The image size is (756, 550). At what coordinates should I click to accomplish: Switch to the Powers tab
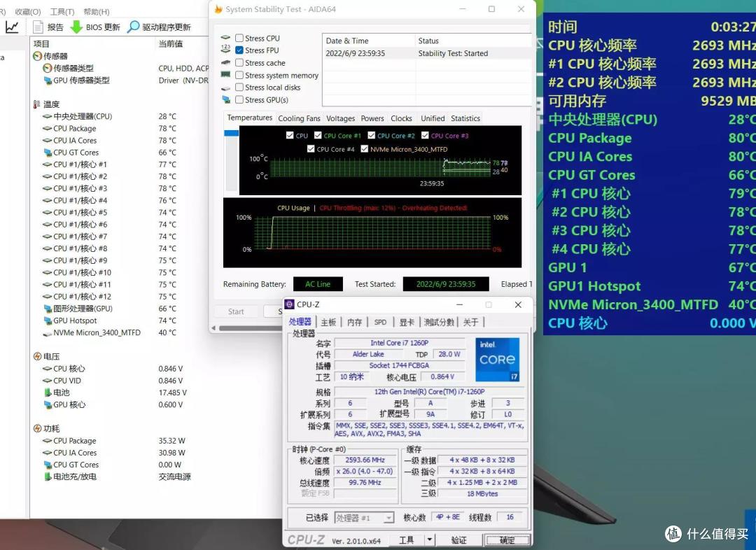tap(372, 118)
